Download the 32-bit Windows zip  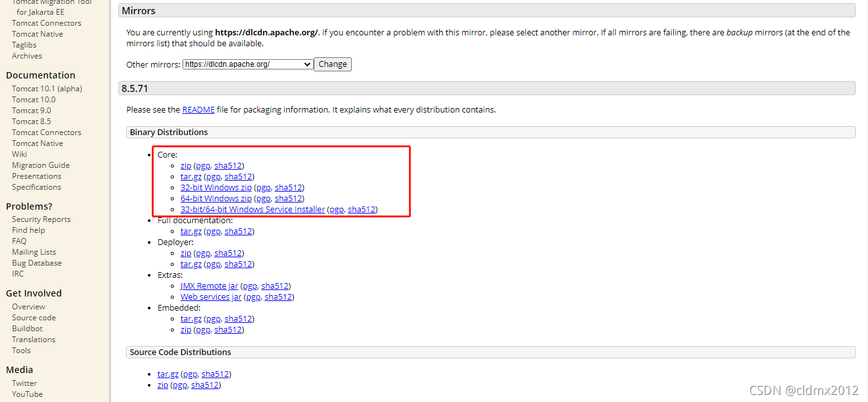[x=216, y=188]
